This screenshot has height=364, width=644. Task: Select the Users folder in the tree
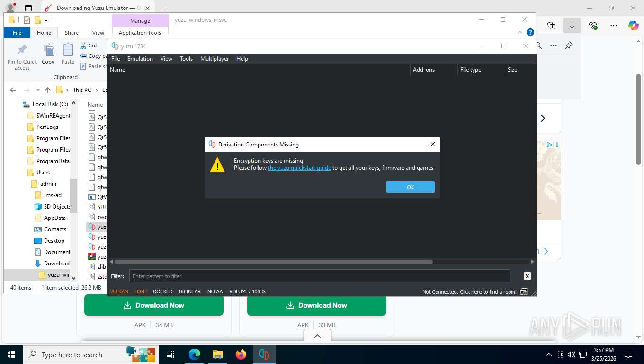pyautogui.click(x=38, y=173)
